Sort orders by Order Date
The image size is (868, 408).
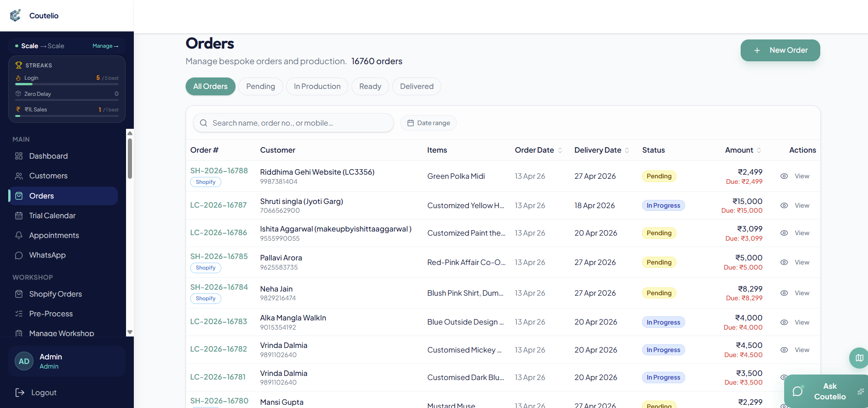(x=560, y=150)
